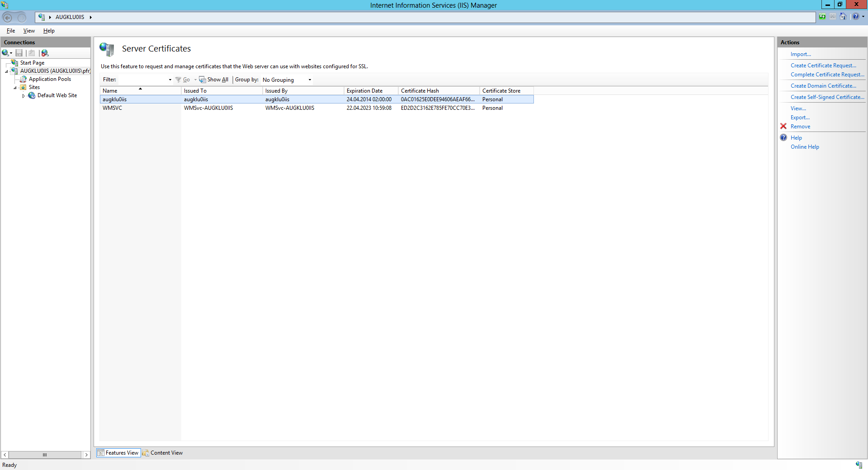Click the Refresh Page icon in address bar
The image size is (868, 470).
click(822, 17)
